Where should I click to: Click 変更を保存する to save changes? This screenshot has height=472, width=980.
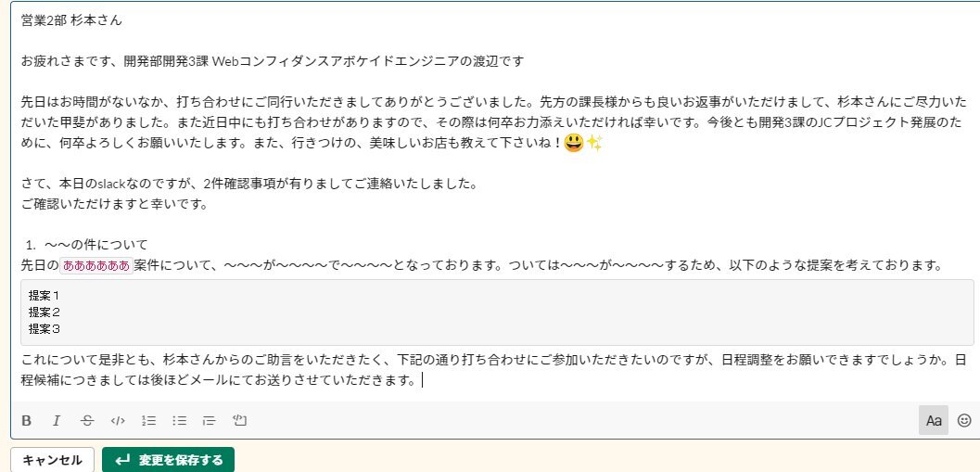[x=168, y=460]
